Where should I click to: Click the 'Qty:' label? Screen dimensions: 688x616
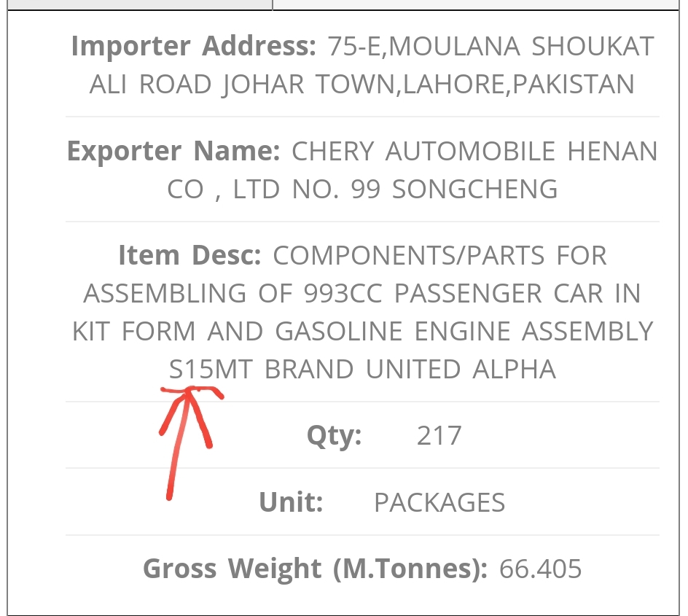click(334, 436)
